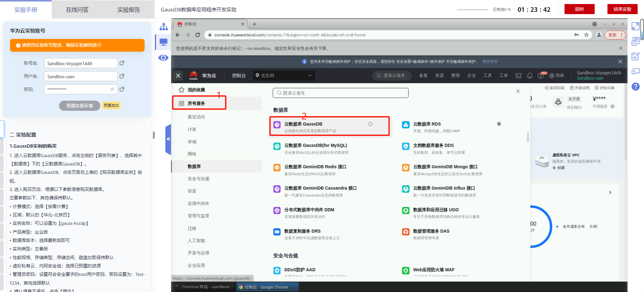Open 云数据库 GaussDB(for MySQL) service

tap(316, 145)
